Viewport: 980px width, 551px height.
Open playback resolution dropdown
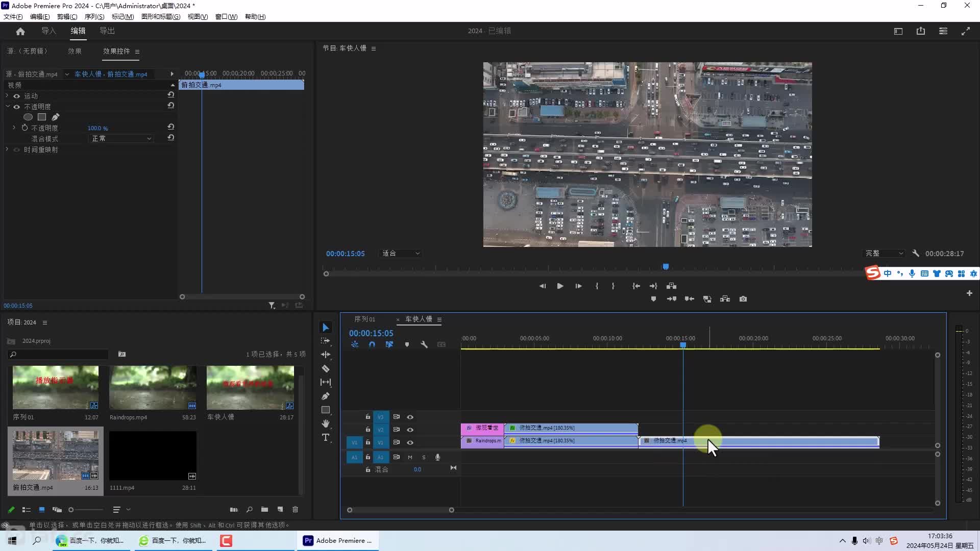(884, 254)
